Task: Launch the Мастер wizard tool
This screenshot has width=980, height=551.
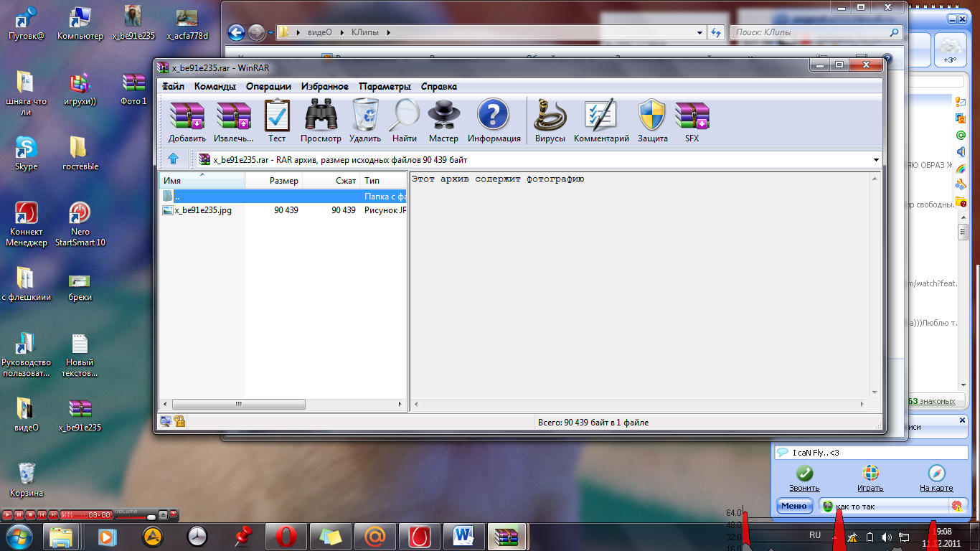Action: 443,121
